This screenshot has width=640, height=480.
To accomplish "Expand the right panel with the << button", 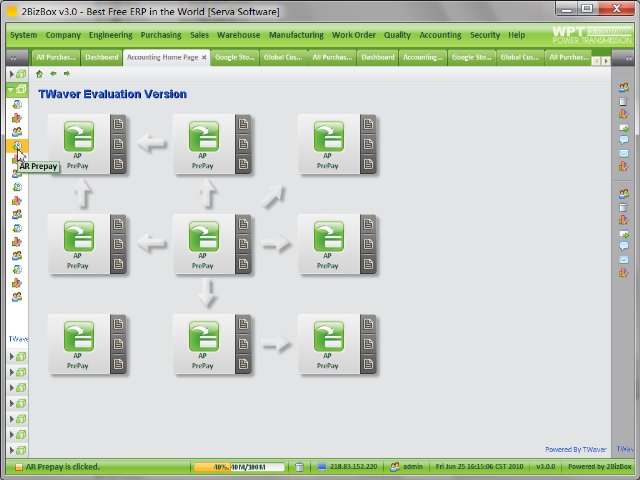I will (629, 58).
